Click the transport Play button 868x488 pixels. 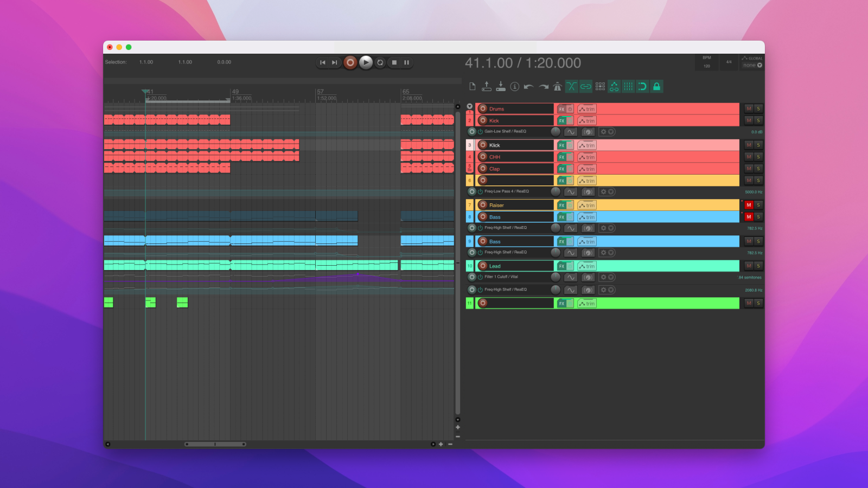366,62
